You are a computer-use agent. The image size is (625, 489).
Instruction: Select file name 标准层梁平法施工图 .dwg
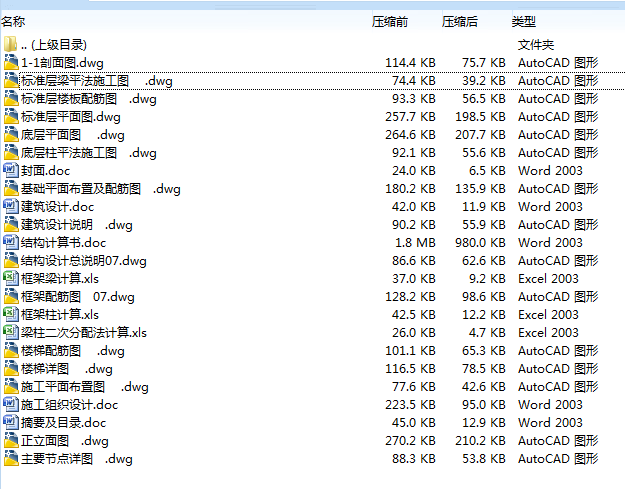[x=97, y=81]
